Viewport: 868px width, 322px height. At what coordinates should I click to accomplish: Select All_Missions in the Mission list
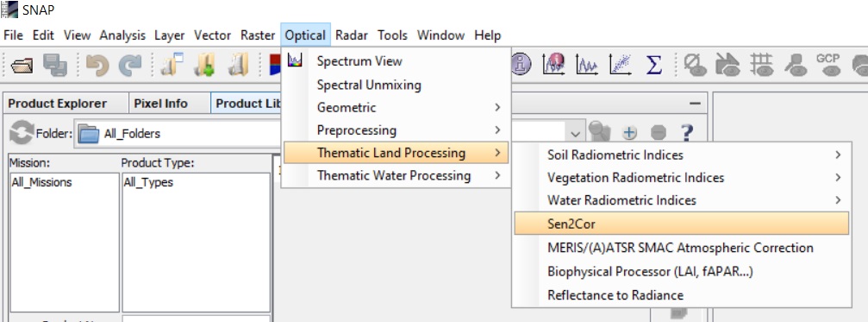[x=41, y=182]
